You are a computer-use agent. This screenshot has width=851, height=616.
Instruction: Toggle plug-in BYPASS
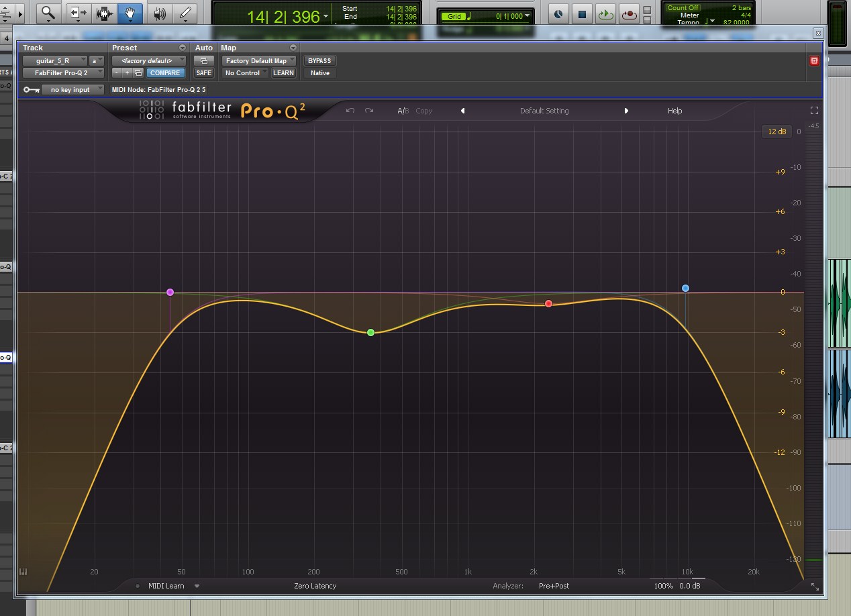tap(319, 60)
